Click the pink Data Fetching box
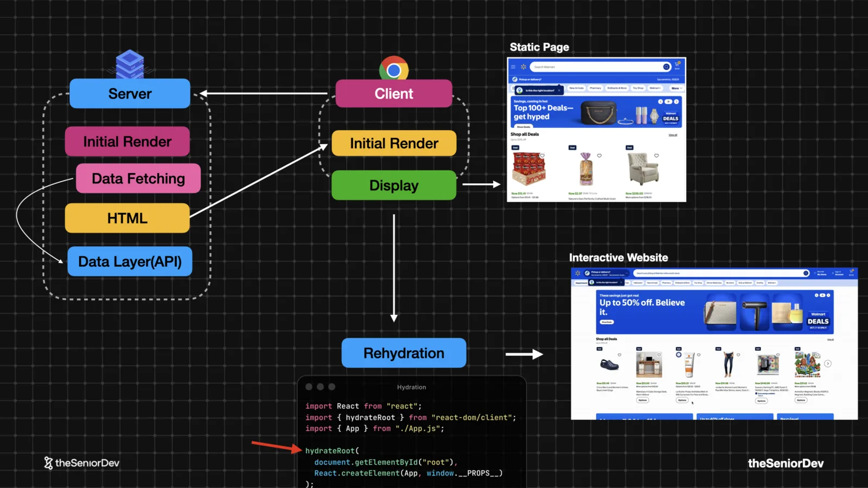 (x=138, y=178)
